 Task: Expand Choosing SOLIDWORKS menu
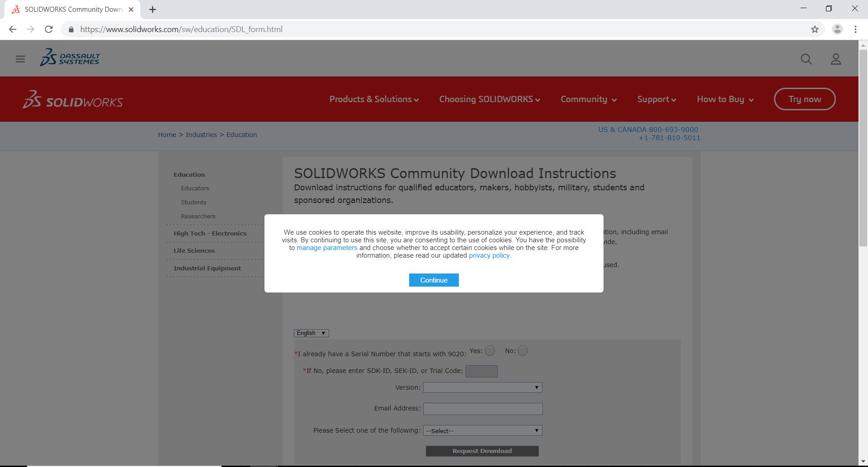490,99
